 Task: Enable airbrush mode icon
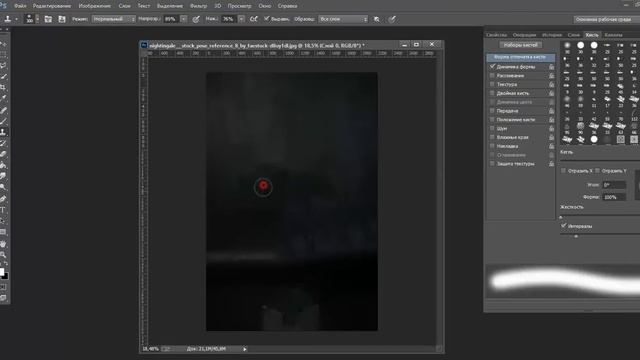(253, 19)
